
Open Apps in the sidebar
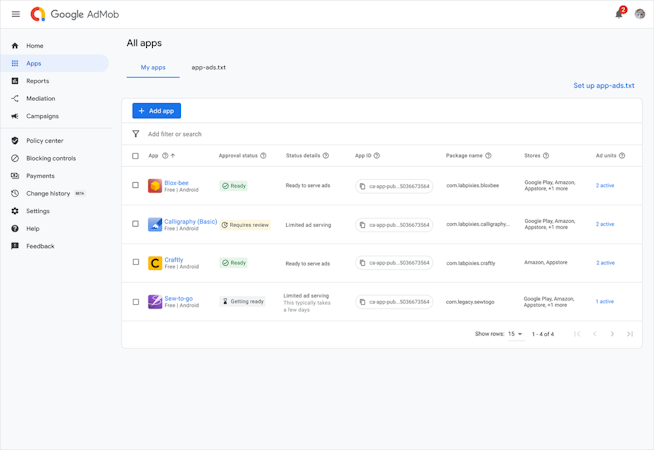click(54, 63)
